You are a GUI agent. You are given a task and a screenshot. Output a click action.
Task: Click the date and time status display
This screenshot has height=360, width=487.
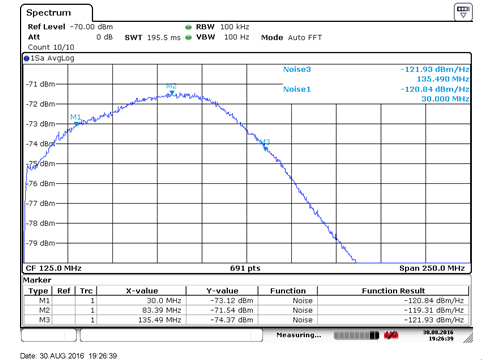coord(438,335)
